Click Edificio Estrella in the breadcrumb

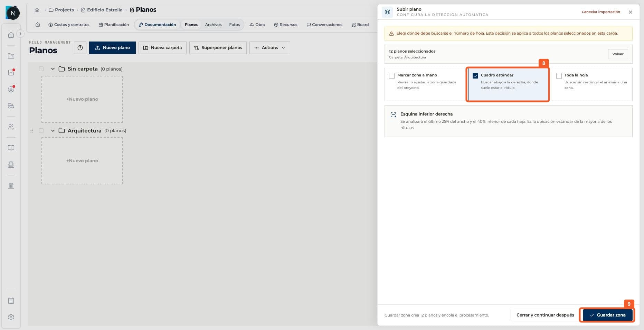(102, 10)
